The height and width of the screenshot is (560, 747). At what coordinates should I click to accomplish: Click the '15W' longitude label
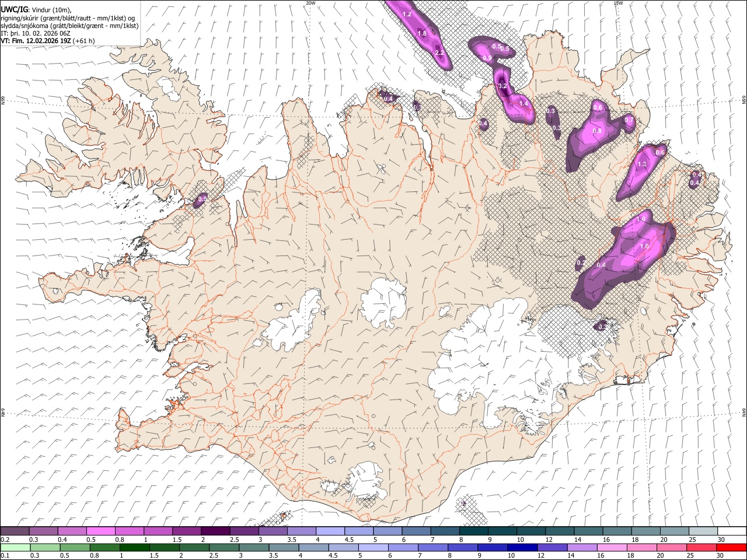point(618,3)
